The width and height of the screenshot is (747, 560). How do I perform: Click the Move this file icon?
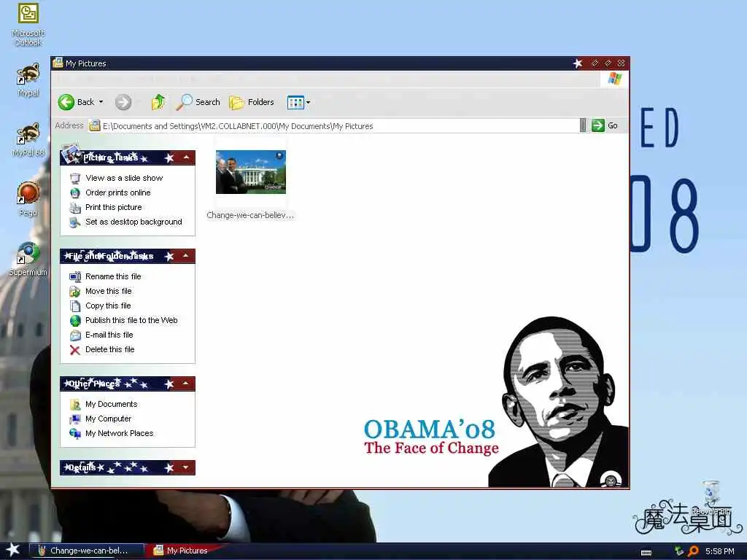click(75, 292)
